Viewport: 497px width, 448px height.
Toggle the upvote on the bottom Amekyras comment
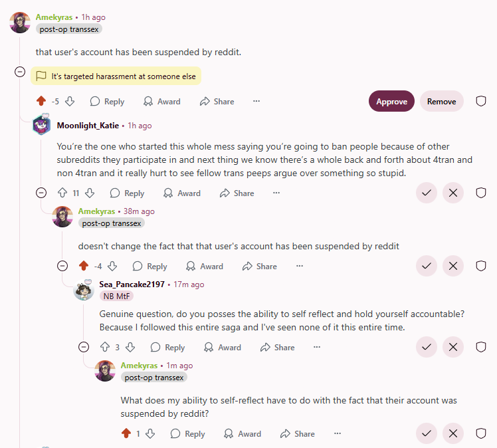coord(126,433)
